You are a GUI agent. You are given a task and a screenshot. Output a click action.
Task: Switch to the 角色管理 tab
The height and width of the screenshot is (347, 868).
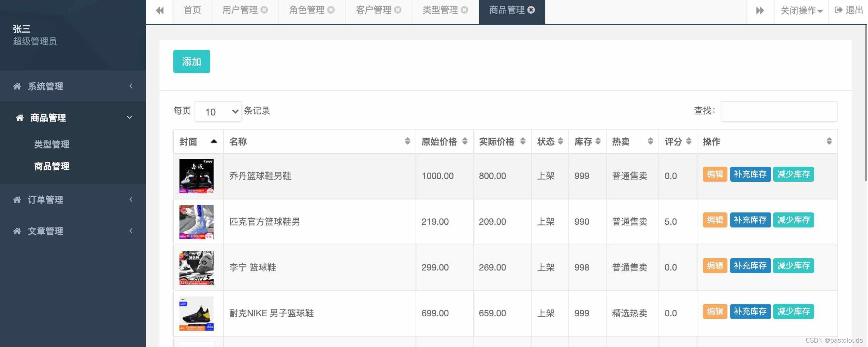pos(307,10)
